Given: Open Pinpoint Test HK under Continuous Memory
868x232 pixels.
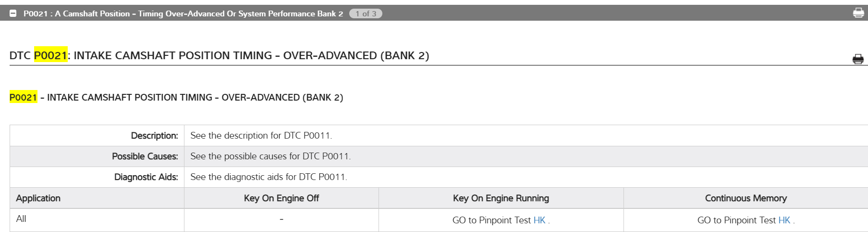Looking at the screenshot, I should [x=784, y=220].
